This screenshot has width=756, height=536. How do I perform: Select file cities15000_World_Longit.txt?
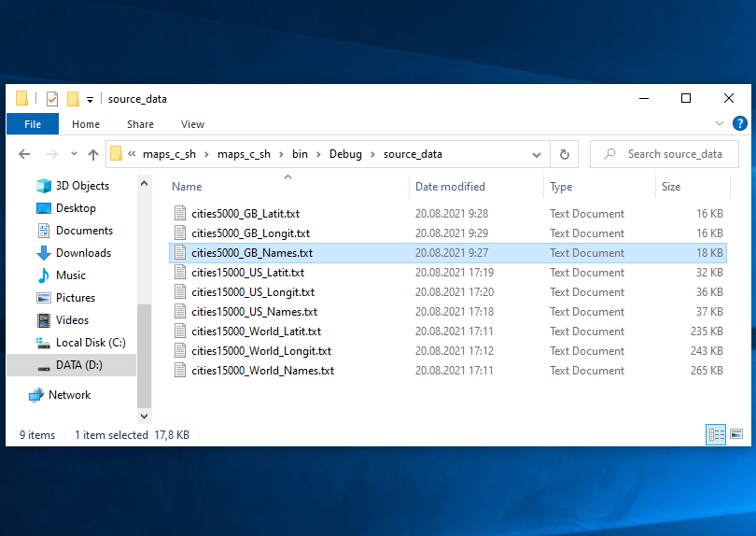(x=448, y=351)
